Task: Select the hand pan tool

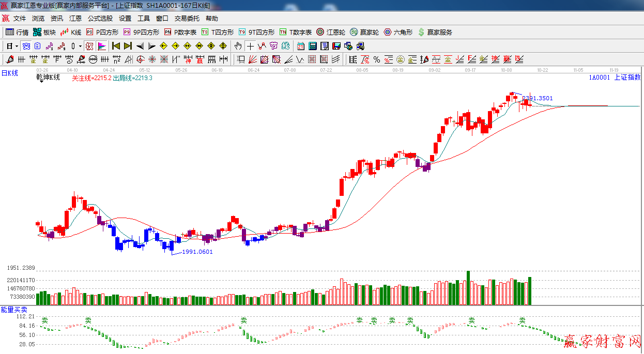Action: pos(238,46)
